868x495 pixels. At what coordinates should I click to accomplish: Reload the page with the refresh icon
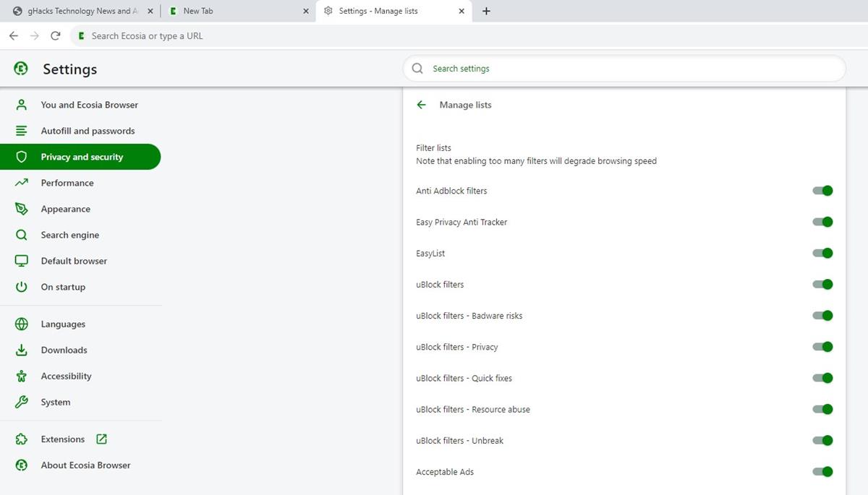55,35
